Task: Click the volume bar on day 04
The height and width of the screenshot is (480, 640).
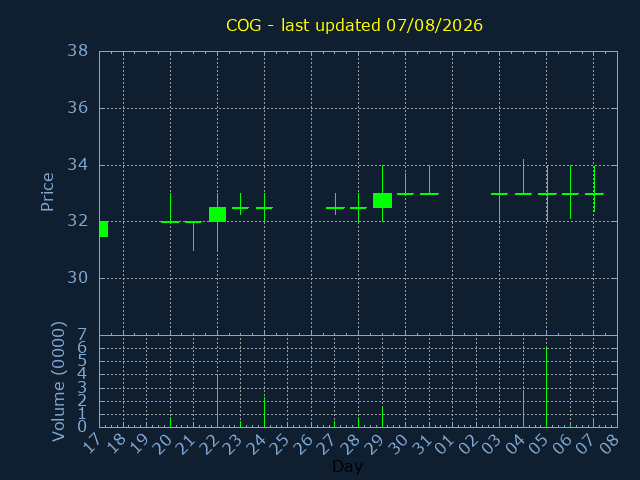Action: tap(523, 409)
